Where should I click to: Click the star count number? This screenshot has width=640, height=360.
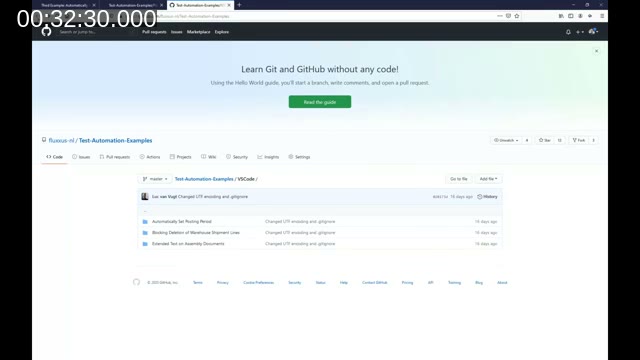pos(560,140)
